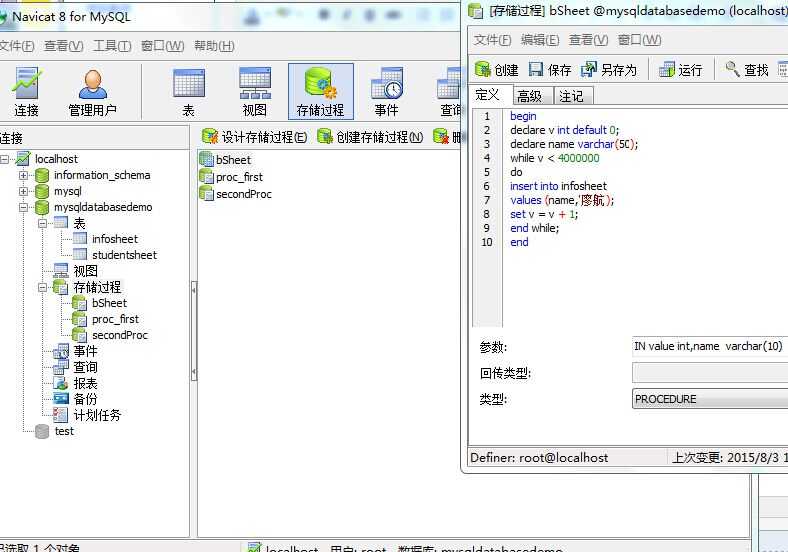The width and height of the screenshot is (788, 552).
Task: Open 查看 menu in Navicat main window
Action: coord(63,46)
